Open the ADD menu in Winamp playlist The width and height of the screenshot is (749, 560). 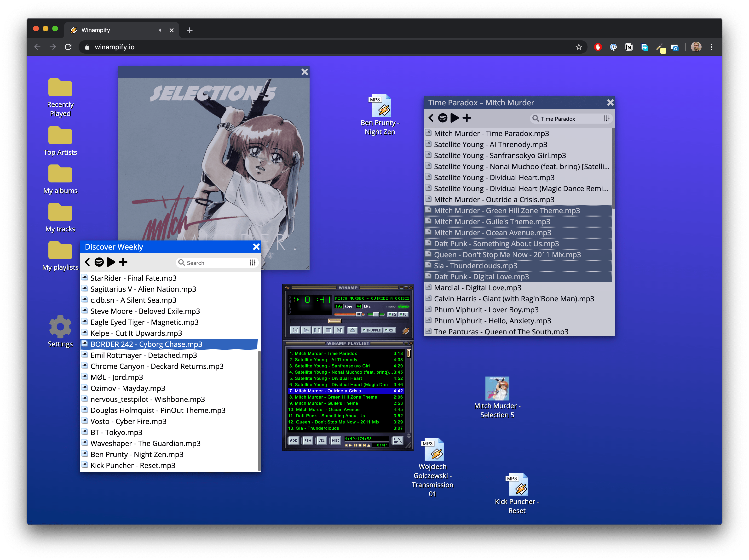pos(294,440)
